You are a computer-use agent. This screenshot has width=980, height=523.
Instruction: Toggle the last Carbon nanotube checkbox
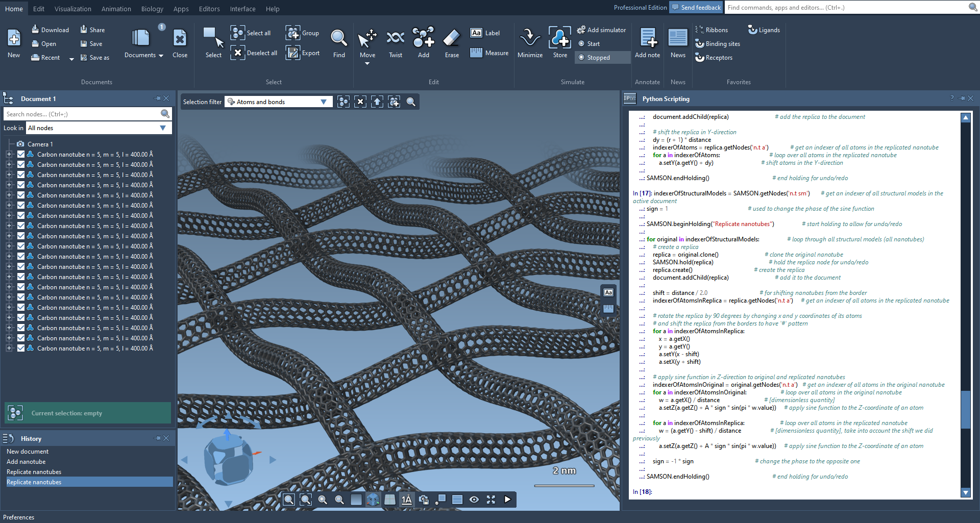tap(21, 348)
